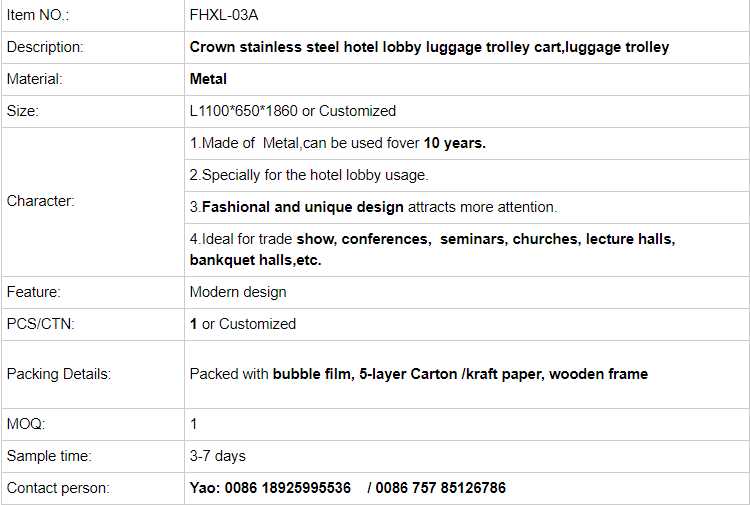Click the "10 years" durability line
The width and height of the screenshot is (750, 505).
[337, 143]
